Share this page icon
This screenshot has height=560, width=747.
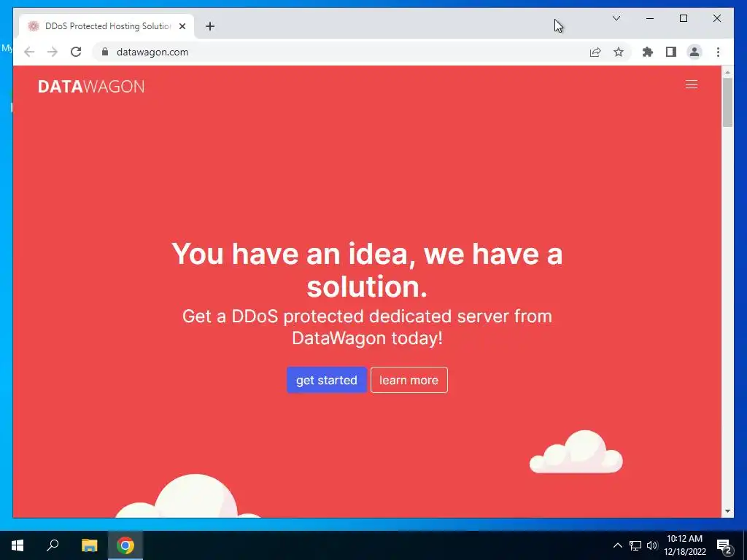tap(595, 52)
